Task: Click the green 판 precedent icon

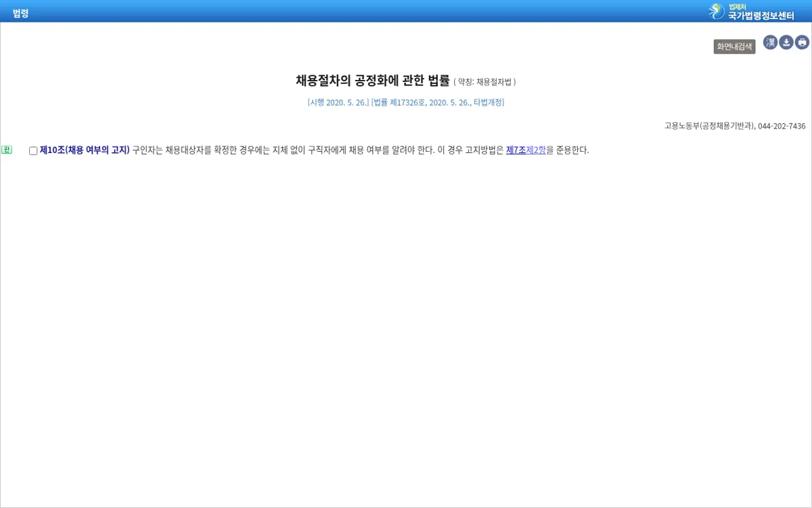Action: (7, 150)
